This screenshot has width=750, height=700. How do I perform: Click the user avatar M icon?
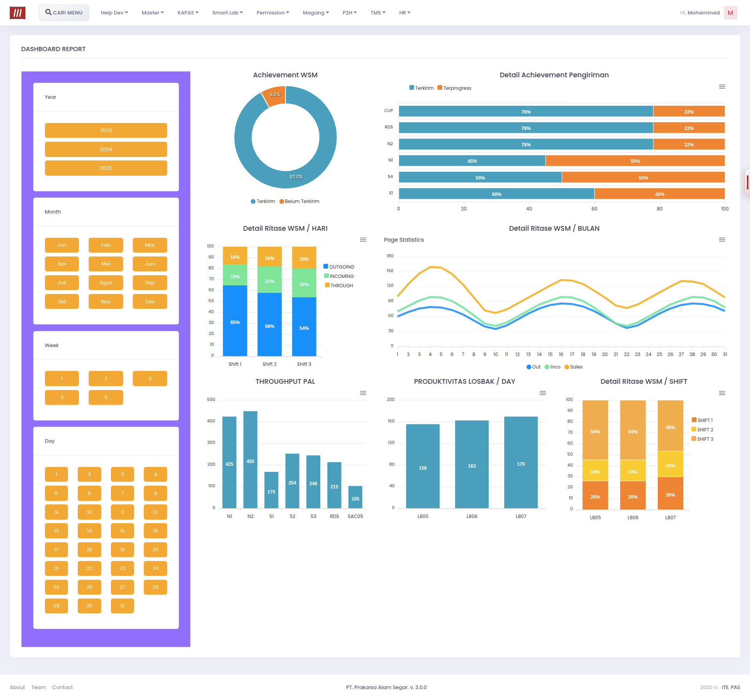click(x=730, y=13)
